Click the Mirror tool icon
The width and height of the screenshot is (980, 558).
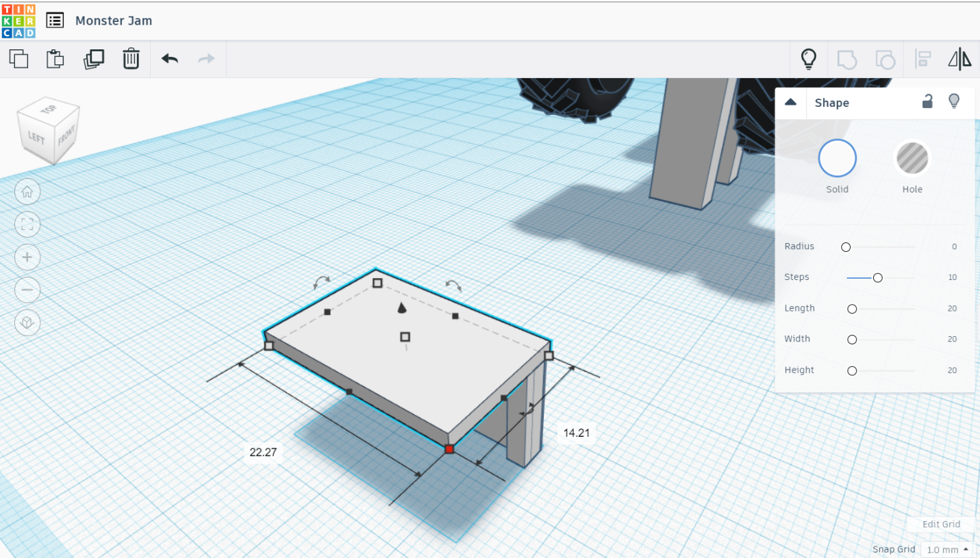click(x=960, y=60)
